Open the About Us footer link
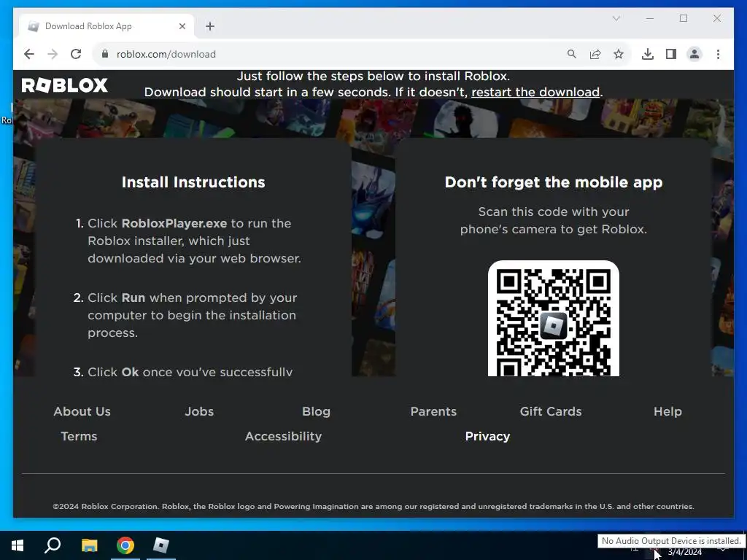Image resolution: width=747 pixels, height=560 pixels. click(x=82, y=411)
